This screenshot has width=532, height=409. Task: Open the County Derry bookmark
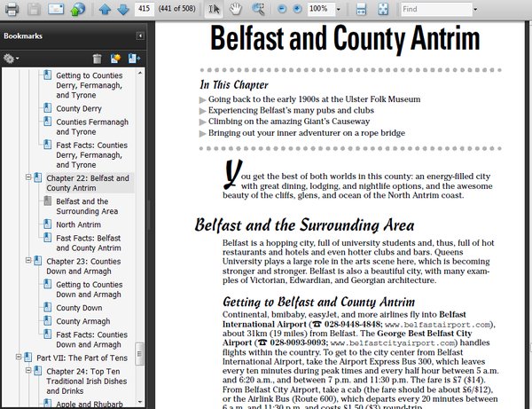coord(79,108)
